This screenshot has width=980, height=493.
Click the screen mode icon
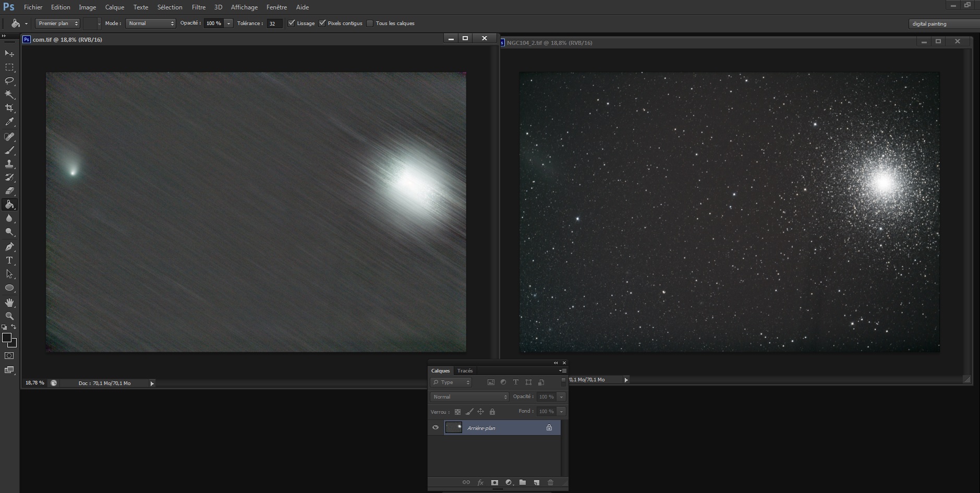[9, 370]
